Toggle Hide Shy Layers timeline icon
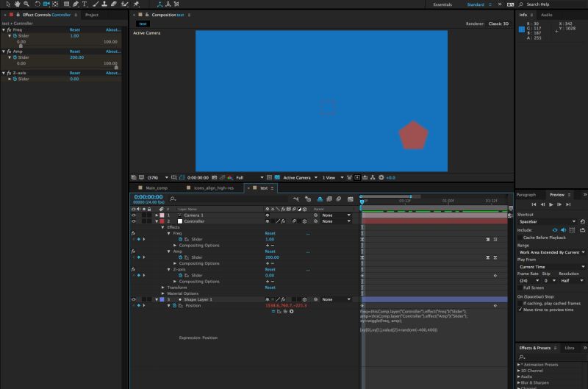Viewport: 588px width, 389px height. tap(320, 199)
